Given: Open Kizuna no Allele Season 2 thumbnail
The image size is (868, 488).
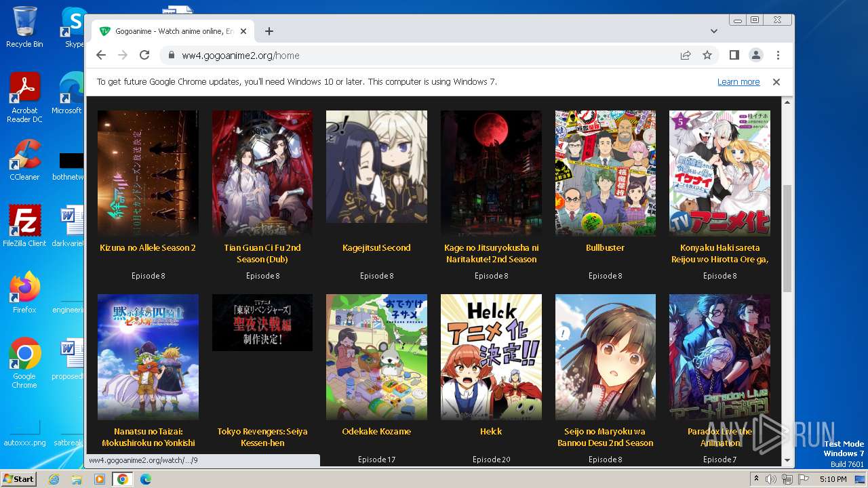Looking at the screenshot, I should [148, 173].
